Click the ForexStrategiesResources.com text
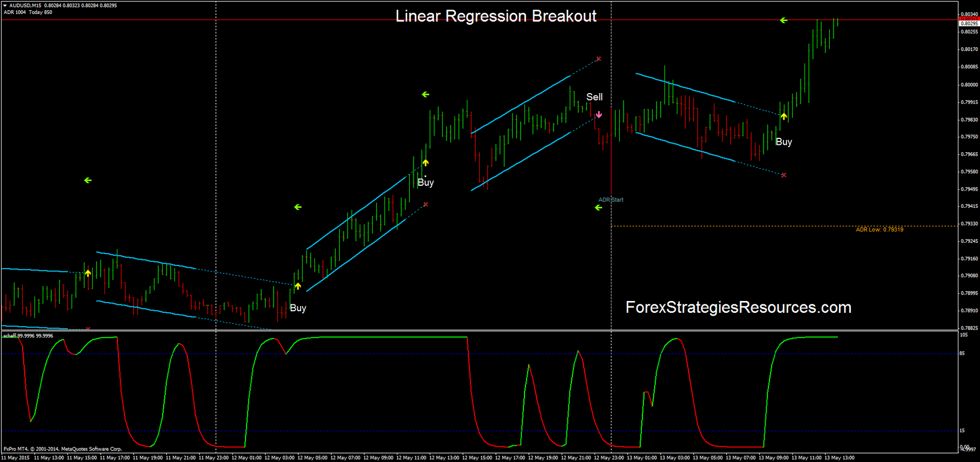This screenshot has height=462, width=980. [x=738, y=307]
